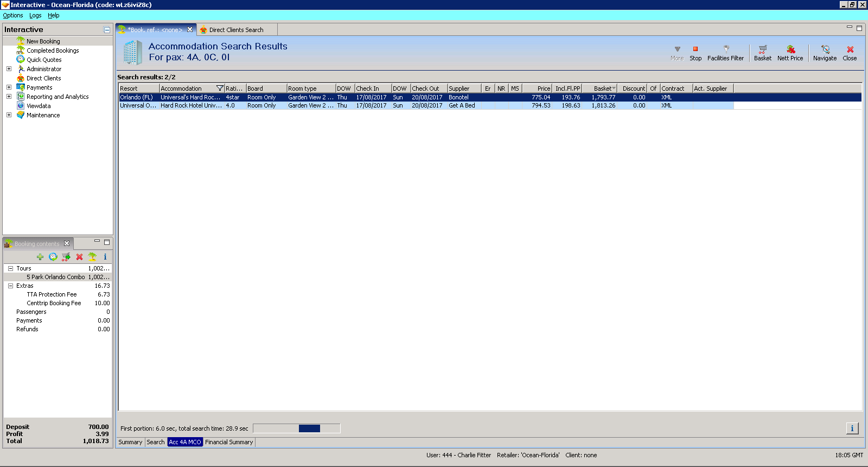This screenshot has height=467, width=868.
Task: Open New Booking in the Interactive tree
Action: [x=43, y=41]
